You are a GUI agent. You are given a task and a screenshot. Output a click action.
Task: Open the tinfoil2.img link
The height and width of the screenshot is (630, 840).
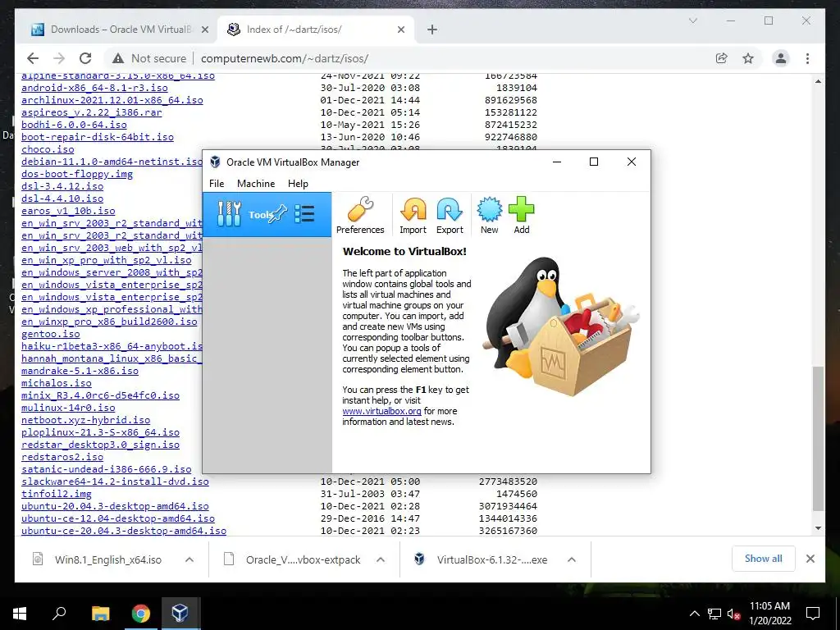point(57,495)
